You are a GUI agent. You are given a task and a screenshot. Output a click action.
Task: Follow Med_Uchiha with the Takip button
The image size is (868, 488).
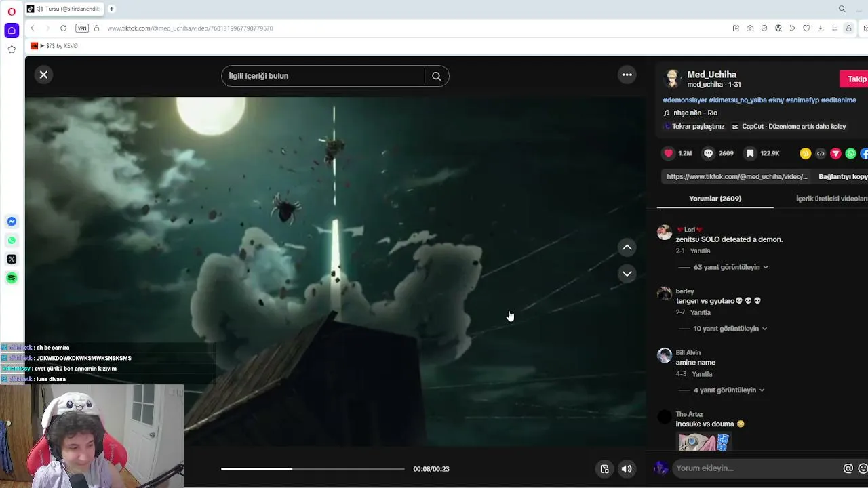point(855,79)
